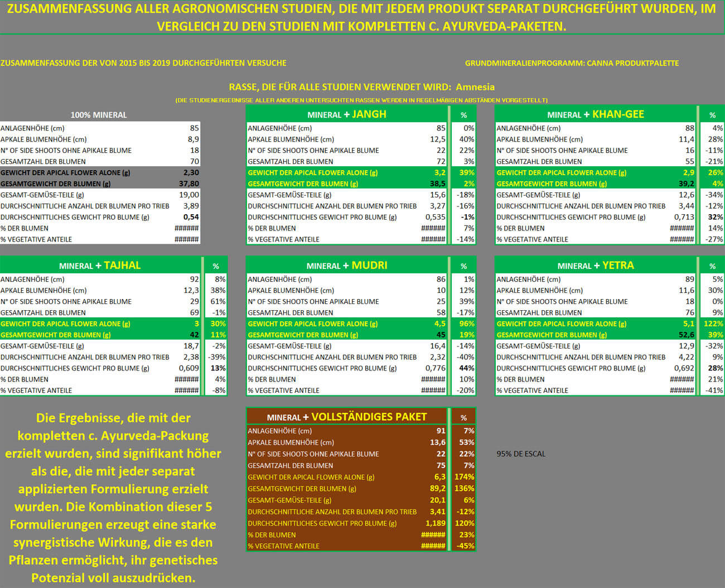Click the yellow conclusion paragraph about synergy
Screen dimensions: 725x588
tap(113, 498)
